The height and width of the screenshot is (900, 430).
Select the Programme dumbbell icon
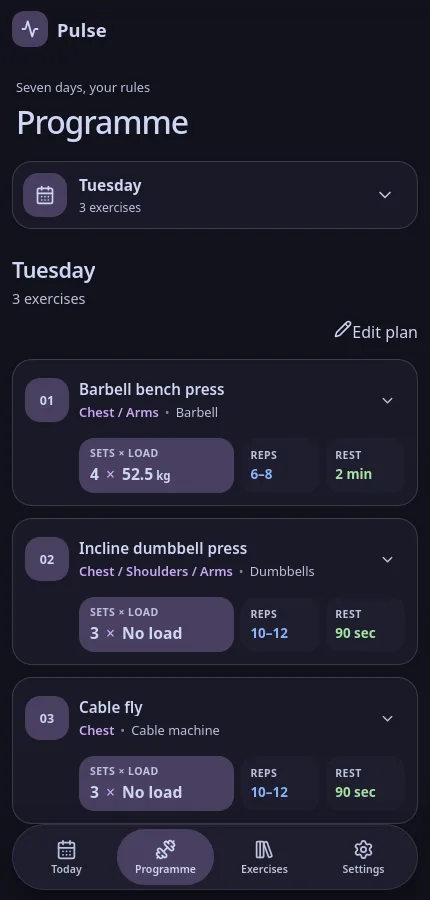[x=165, y=849]
